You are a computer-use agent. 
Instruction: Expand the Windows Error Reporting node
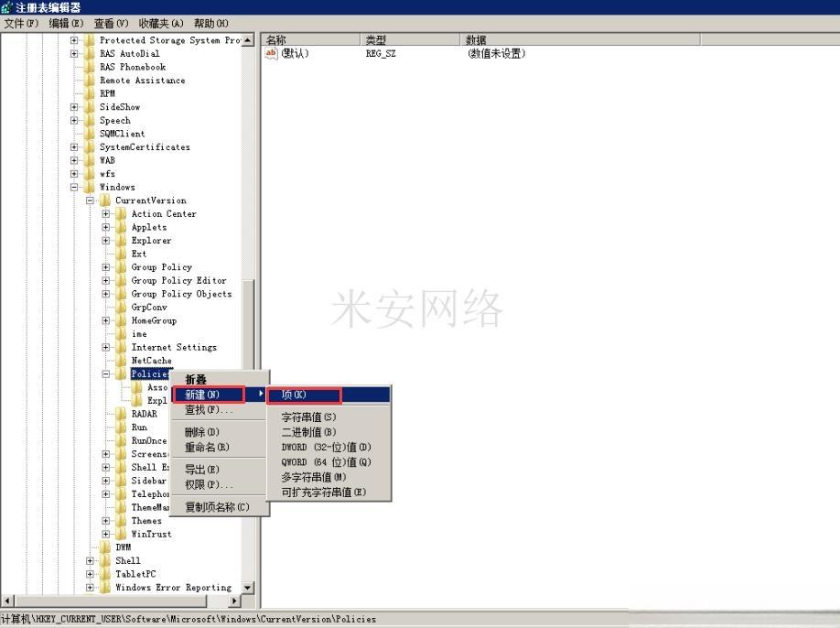(x=90, y=588)
